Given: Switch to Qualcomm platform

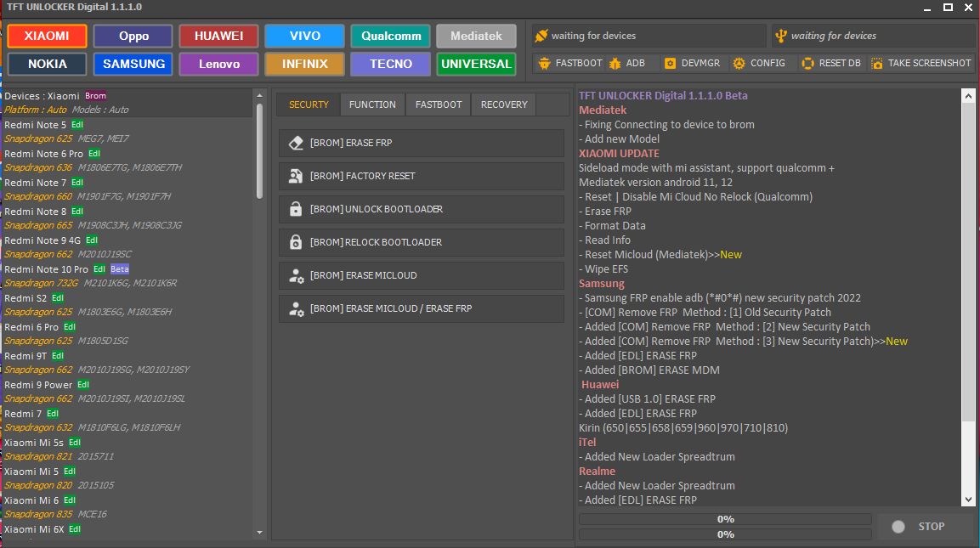Looking at the screenshot, I should point(391,37).
